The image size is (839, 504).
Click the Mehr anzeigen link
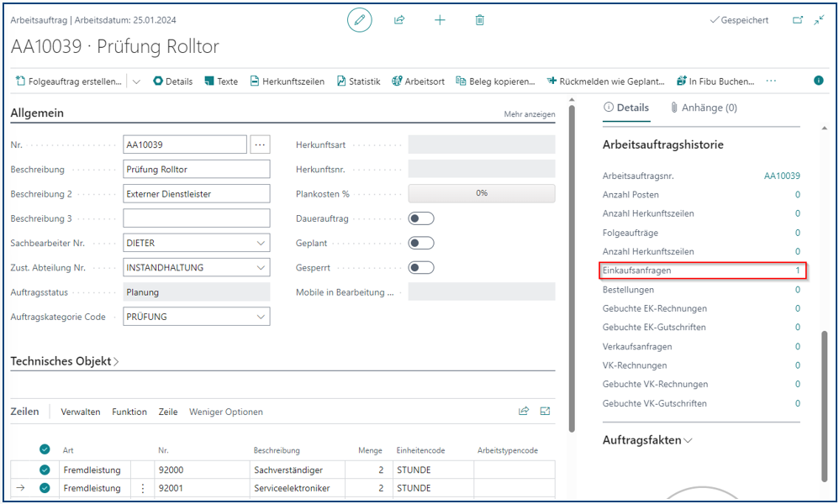click(x=529, y=114)
